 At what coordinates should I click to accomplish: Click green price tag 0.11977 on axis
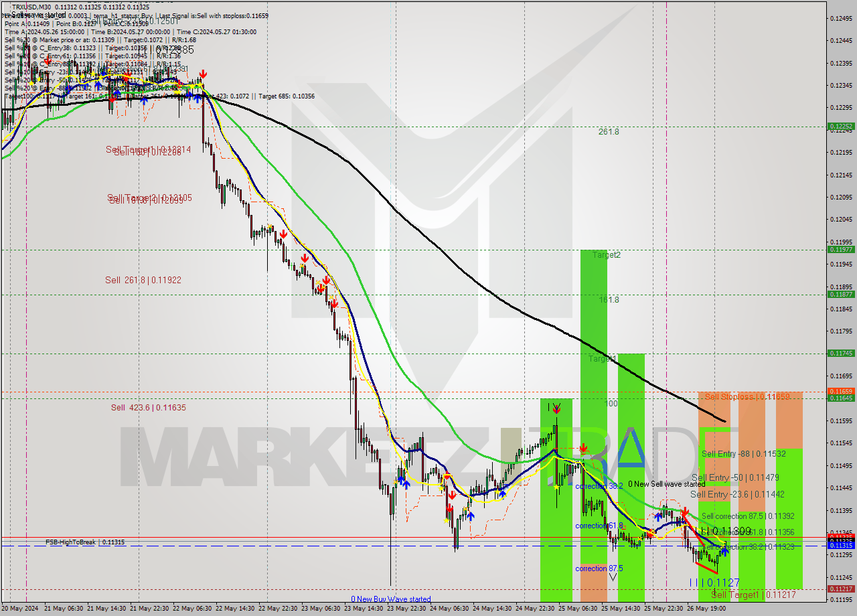[841, 249]
